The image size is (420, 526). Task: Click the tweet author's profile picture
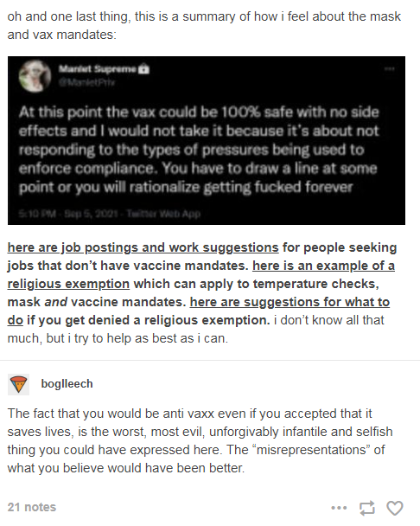35,76
